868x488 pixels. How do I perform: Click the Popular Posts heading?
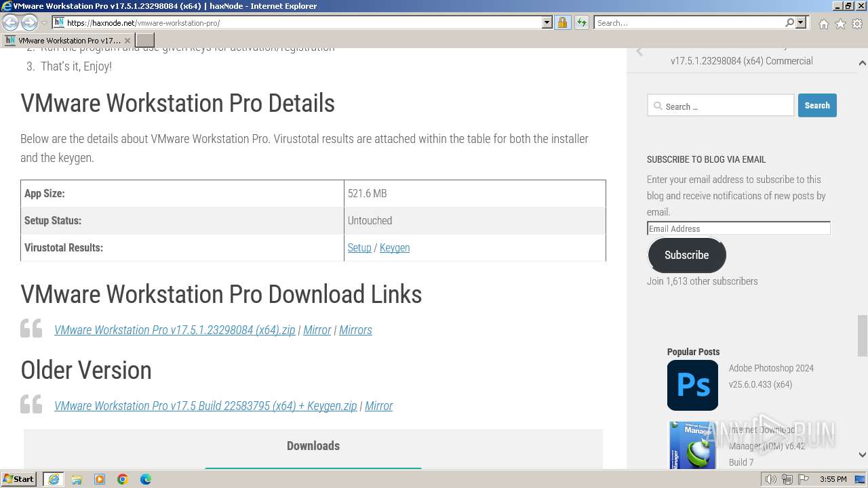point(693,352)
